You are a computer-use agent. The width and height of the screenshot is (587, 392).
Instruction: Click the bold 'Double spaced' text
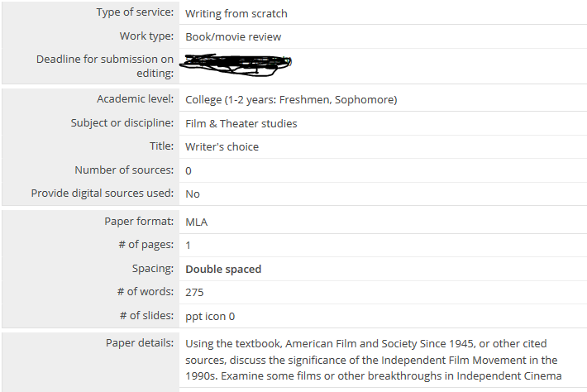223,270
